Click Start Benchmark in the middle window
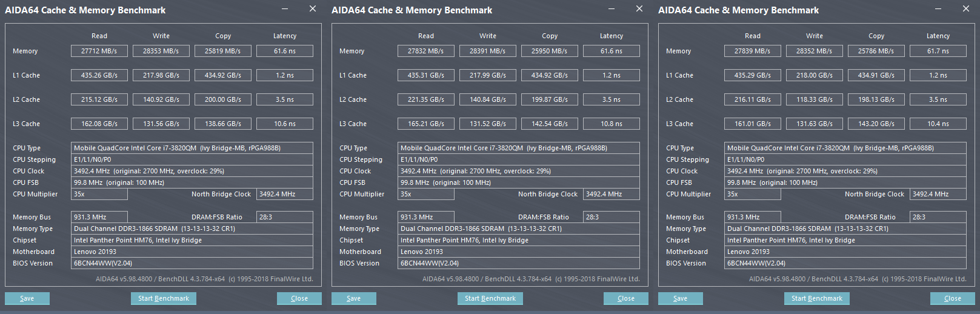The image size is (980, 314). 490,298
